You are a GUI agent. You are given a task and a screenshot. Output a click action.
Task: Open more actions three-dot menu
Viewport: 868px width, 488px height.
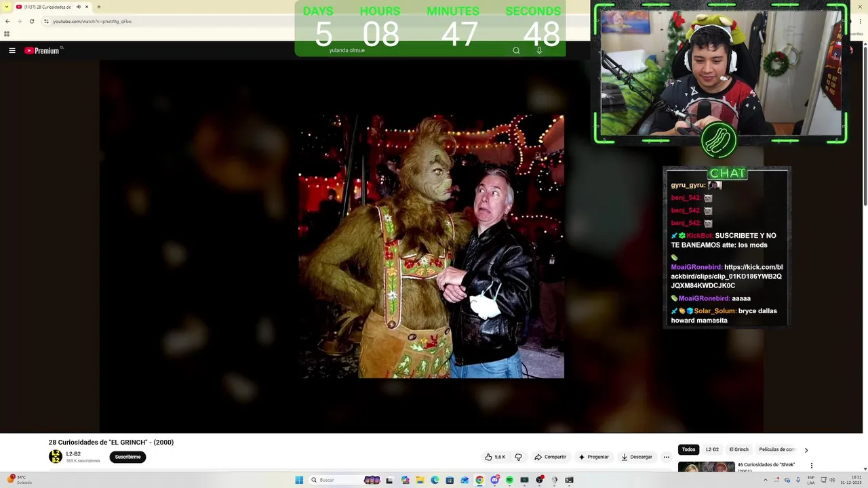pyautogui.click(x=667, y=457)
